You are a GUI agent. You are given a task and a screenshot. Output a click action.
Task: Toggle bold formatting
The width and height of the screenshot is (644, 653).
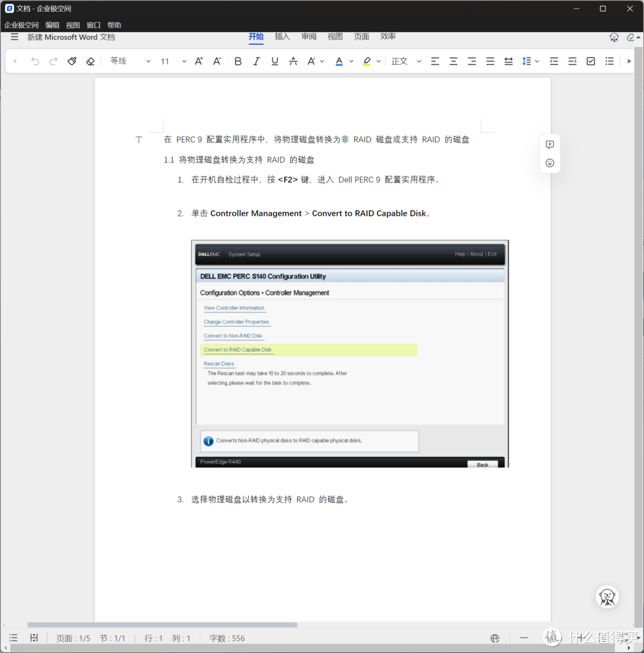click(x=238, y=61)
